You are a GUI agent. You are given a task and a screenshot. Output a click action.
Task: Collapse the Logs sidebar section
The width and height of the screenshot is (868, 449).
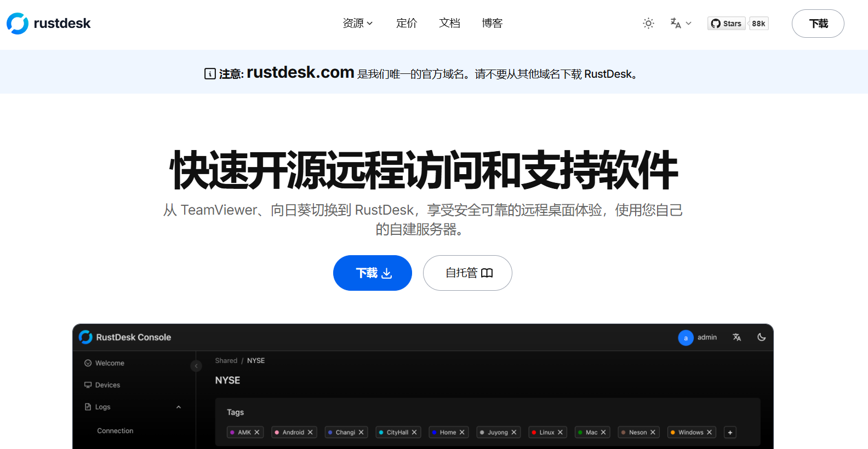[x=179, y=407]
